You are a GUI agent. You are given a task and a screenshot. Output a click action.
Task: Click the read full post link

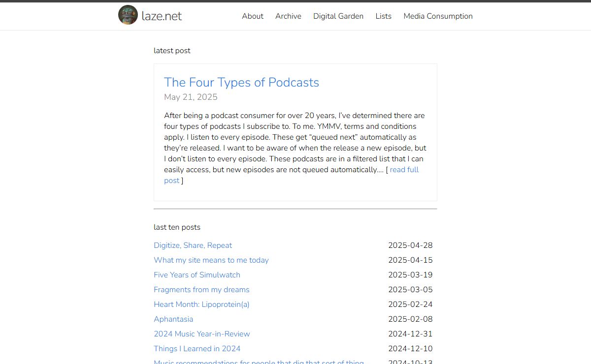[x=292, y=175]
